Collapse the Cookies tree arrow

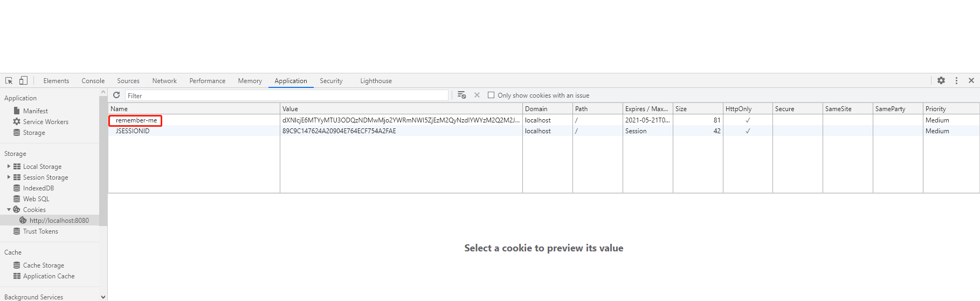point(9,209)
